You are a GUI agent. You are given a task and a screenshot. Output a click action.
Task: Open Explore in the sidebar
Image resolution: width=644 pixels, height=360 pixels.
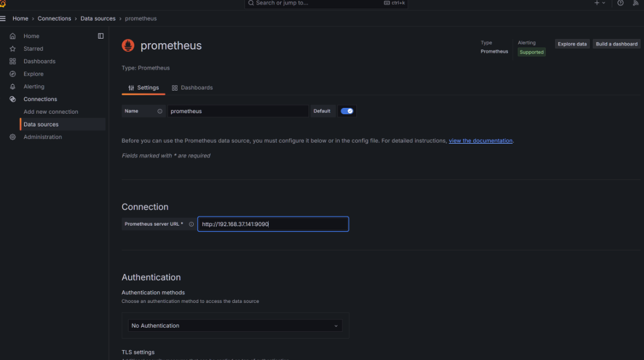[x=33, y=74]
